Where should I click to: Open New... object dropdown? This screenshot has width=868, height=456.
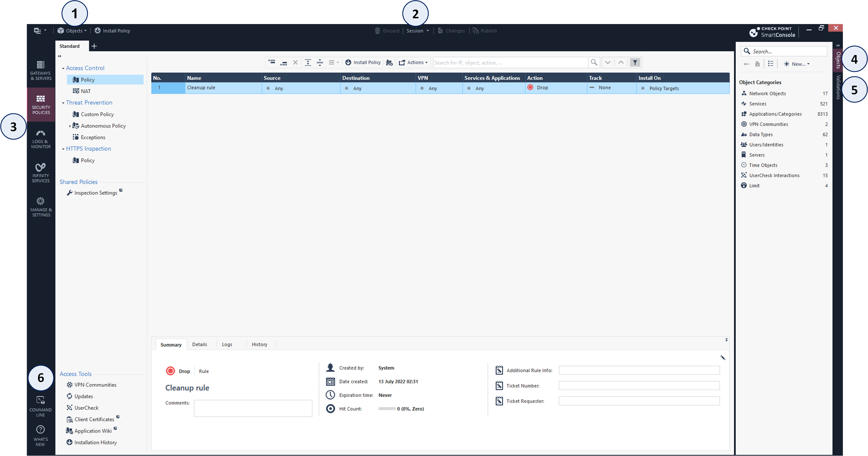(x=796, y=64)
